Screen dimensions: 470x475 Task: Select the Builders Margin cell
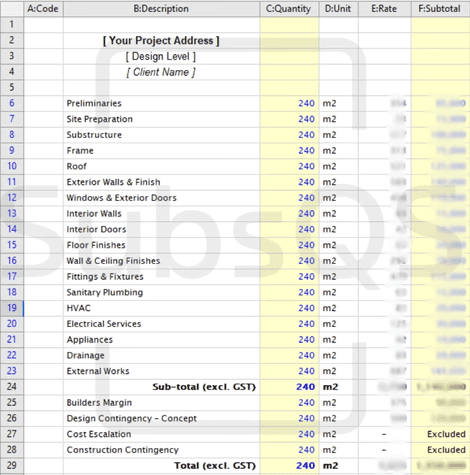pos(161,403)
